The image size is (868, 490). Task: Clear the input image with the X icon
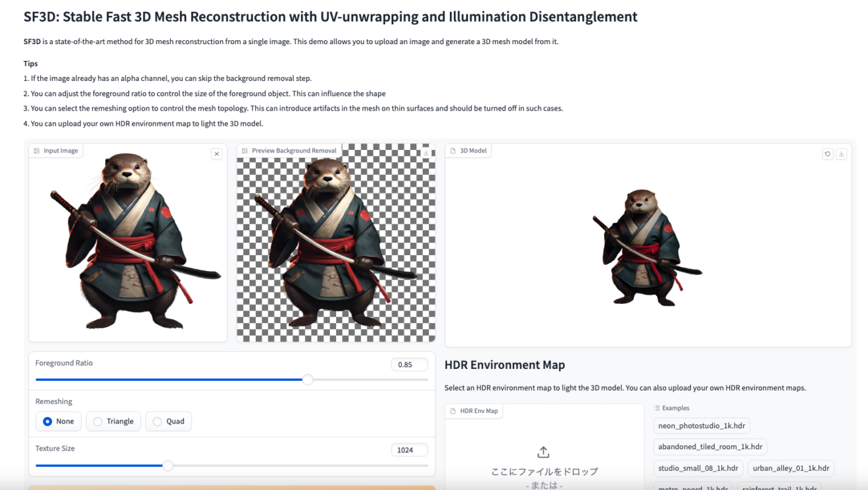pos(216,154)
